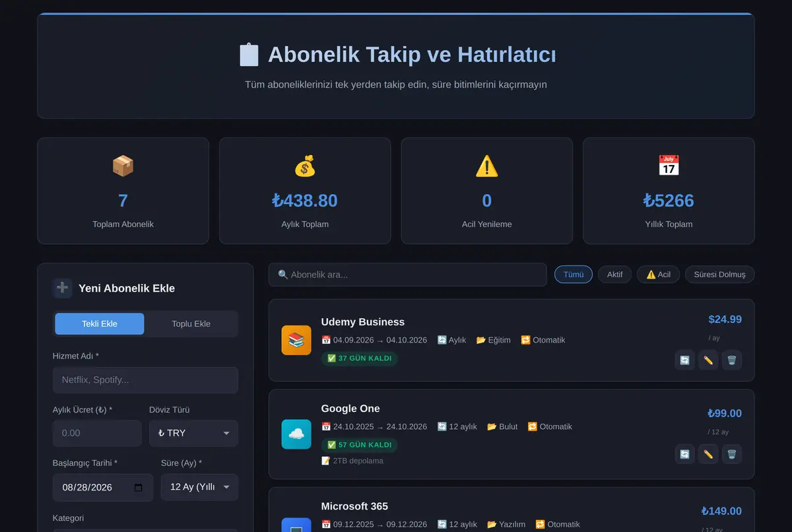Click the package icon above Toplam Abonelik
The height and width of the screenshot is (532, 792).
(x=123, y=166)
